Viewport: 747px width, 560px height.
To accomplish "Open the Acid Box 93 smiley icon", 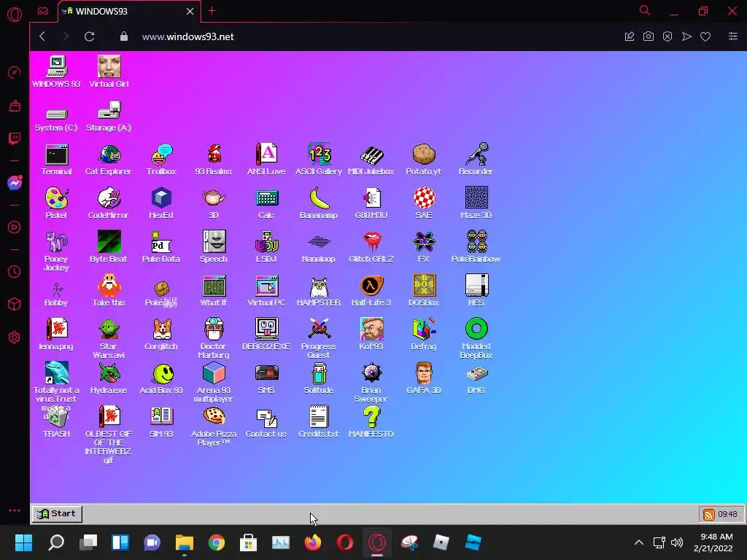I will [161, 378].
